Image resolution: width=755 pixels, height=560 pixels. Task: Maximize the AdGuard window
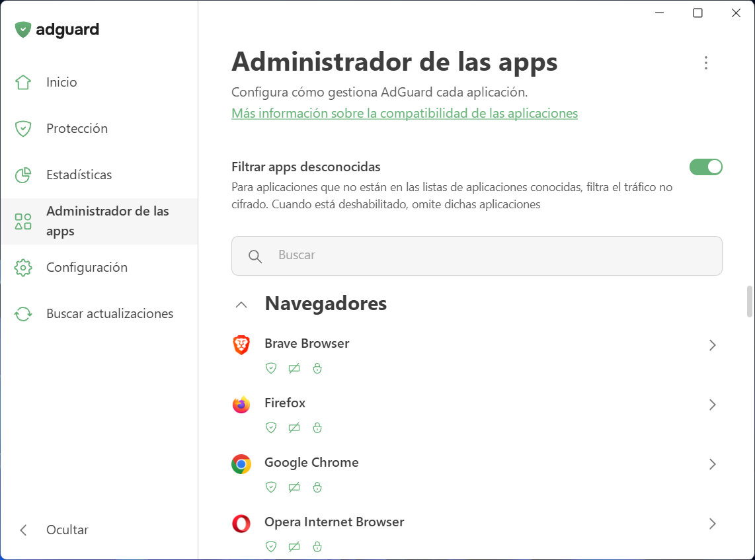[x=697, y=13]
